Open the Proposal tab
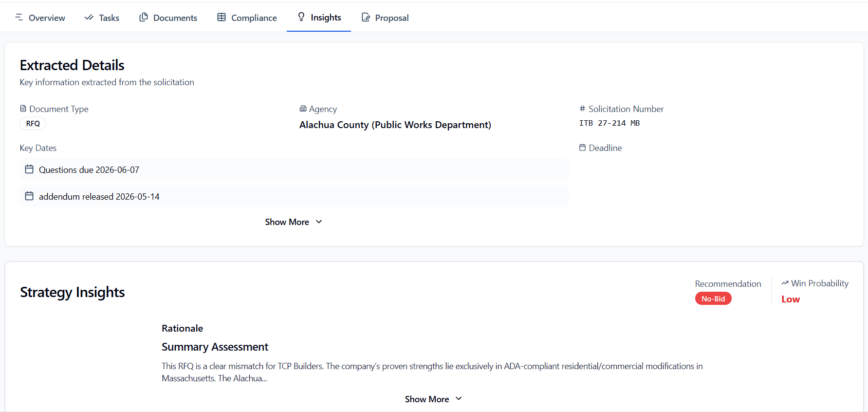 tap(385, 18)
